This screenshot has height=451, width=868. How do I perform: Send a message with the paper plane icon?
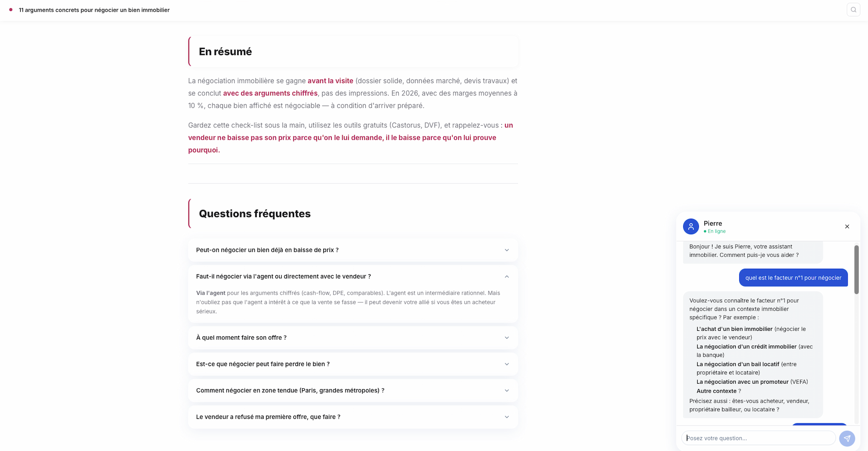click(847, 438)
